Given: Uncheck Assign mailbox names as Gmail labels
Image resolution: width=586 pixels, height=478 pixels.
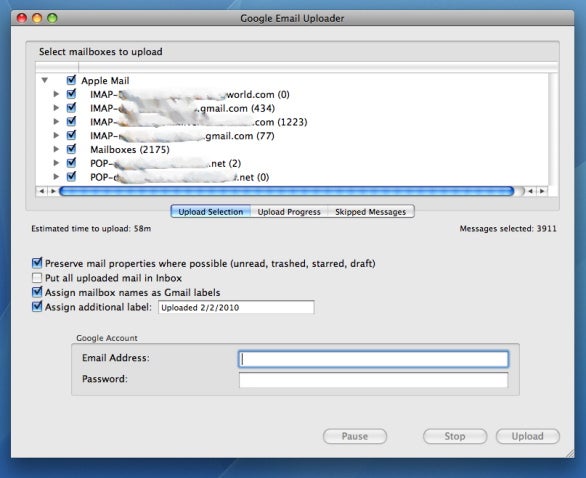Looking at the screenshot, I should (x=37, y=292).
